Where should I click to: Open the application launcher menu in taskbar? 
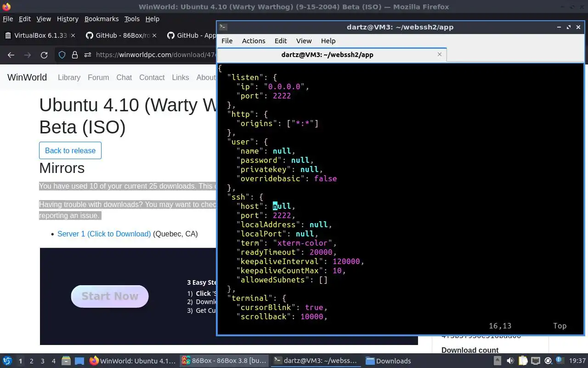7,361
